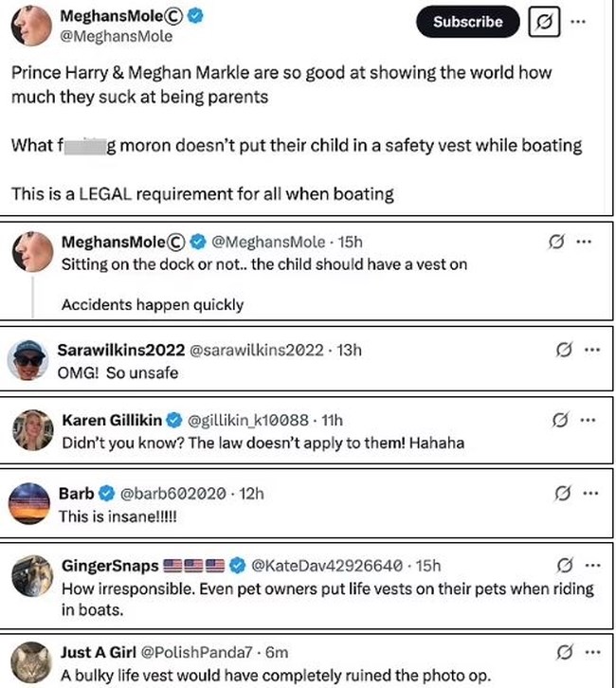Click Grok icon on Just A Girl's reply

pos(564,652)
